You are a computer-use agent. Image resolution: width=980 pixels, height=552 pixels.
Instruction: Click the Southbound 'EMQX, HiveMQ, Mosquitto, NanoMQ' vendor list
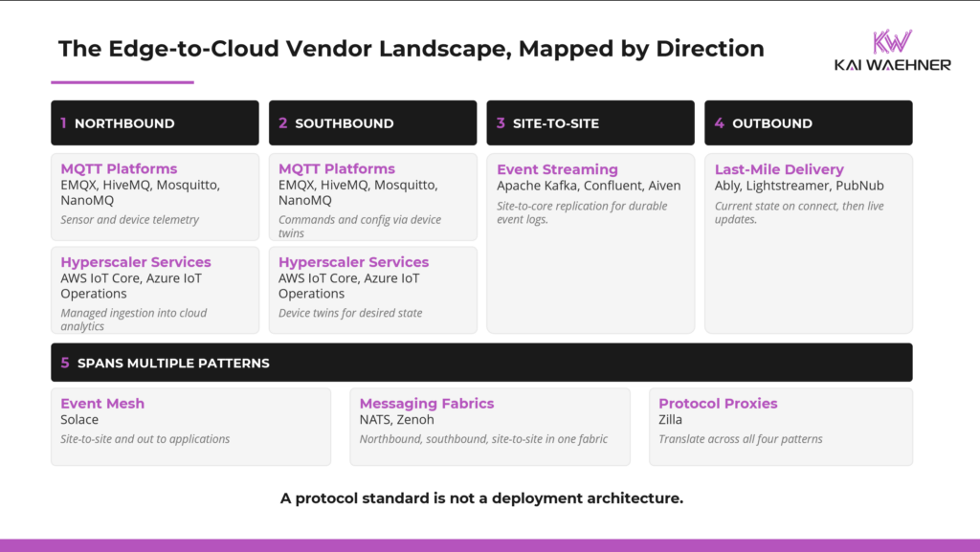point(358,192)
